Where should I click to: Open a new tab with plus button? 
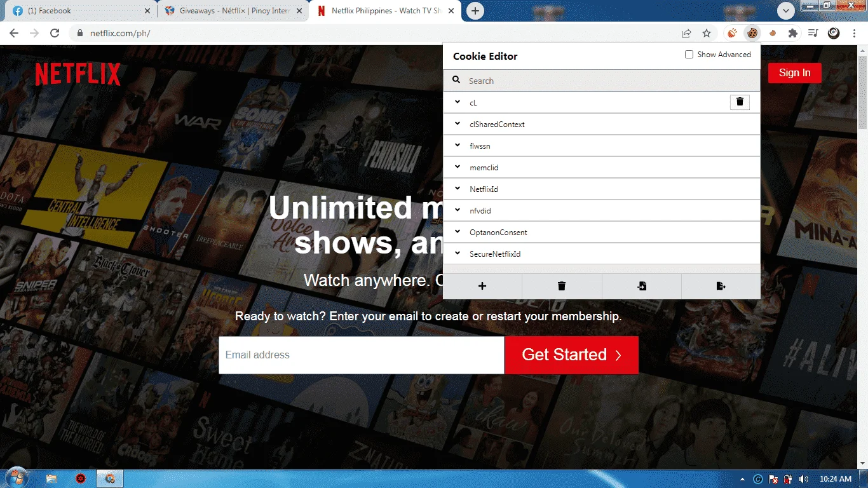tap(475, 11)
